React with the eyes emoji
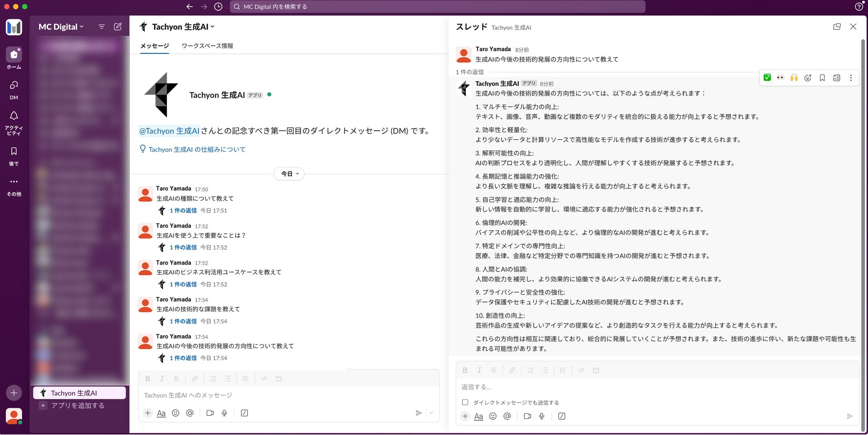Image resolution: width=868 pixels, height=435 pixels. (780, 77)
